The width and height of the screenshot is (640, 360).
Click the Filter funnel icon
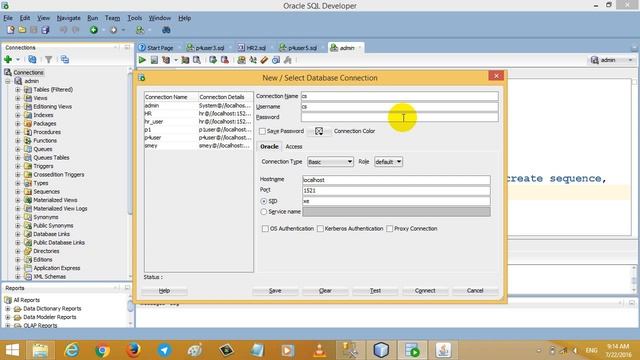pyautogui.click(x=49, y=60)
